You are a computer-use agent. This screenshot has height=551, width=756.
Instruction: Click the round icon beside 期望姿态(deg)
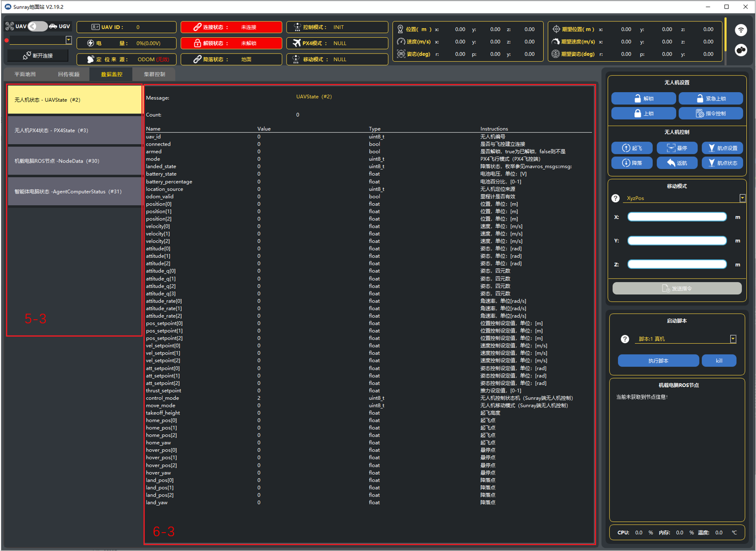556,54
